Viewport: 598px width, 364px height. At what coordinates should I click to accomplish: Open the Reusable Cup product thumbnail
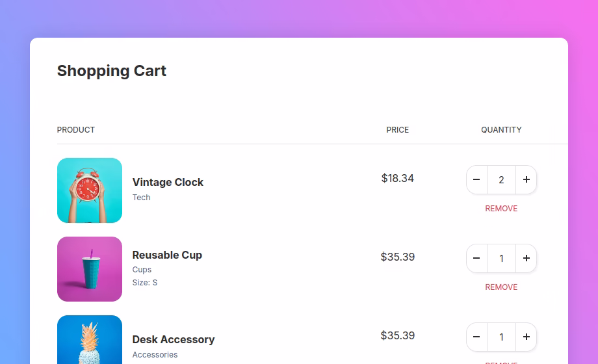(90, 269)
